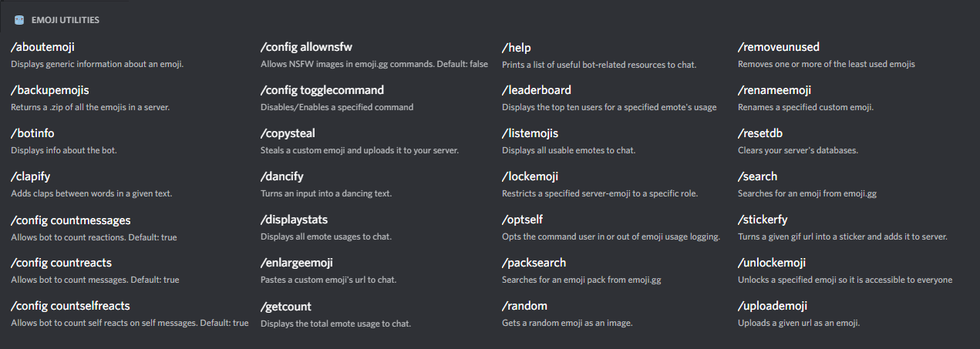Open the /uploademoji command
This screenshot has width=980, height=349.
774,307
